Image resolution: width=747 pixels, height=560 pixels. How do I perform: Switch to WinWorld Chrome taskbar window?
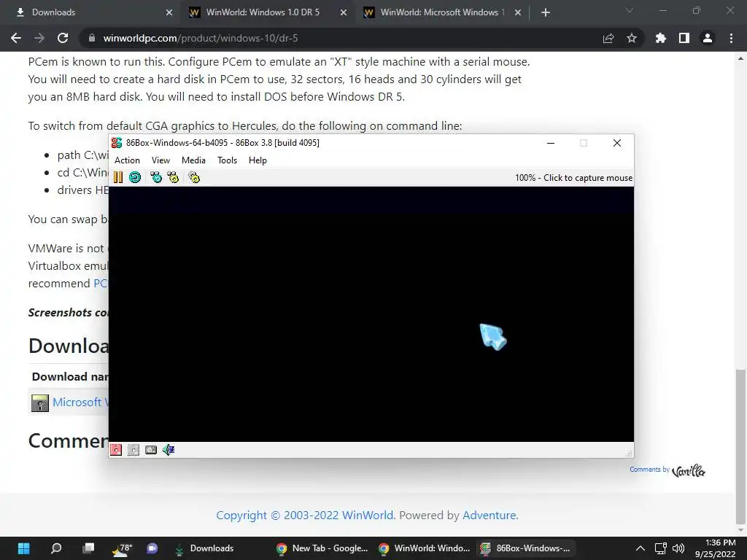[425, 548]
